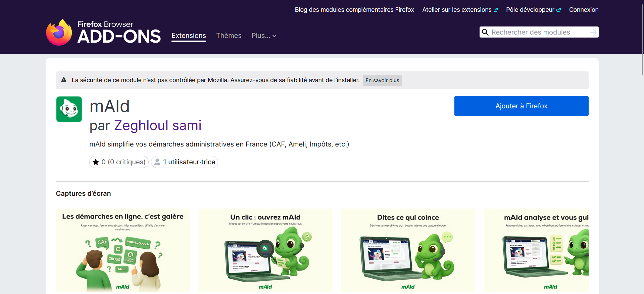The image size is (644, 294).
Task: Click the search magnifier icon
Action: point(485,32)
